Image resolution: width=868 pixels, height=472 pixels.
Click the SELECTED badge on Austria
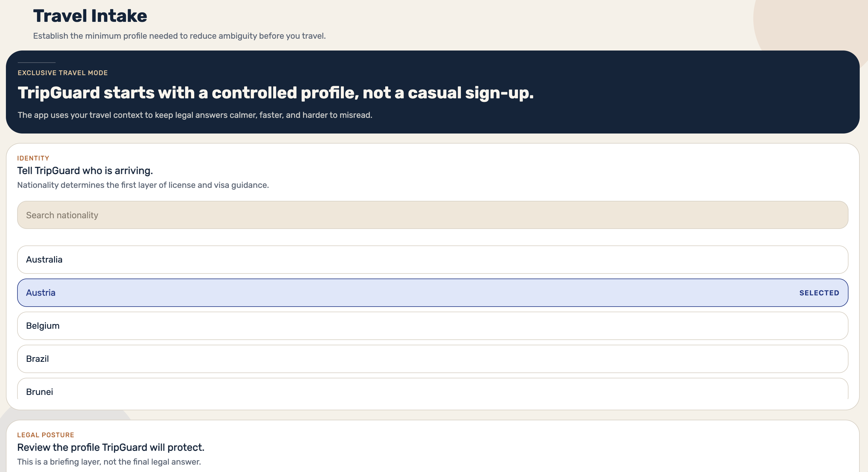tap(819, 293)
